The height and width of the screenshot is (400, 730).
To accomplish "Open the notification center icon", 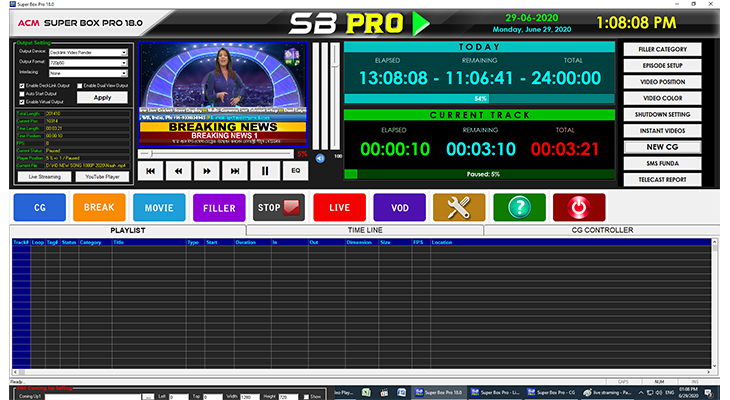I will [709, 393].
